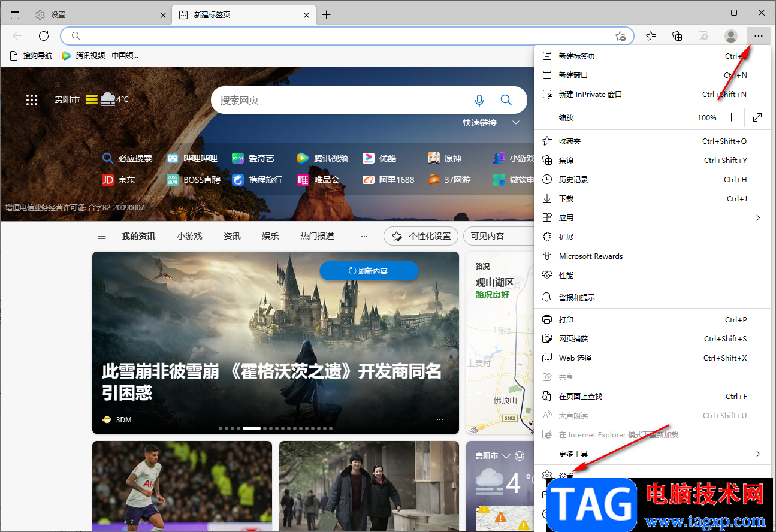Open 收藏夹 from the menu
The image size is (776, 532).
652,141
